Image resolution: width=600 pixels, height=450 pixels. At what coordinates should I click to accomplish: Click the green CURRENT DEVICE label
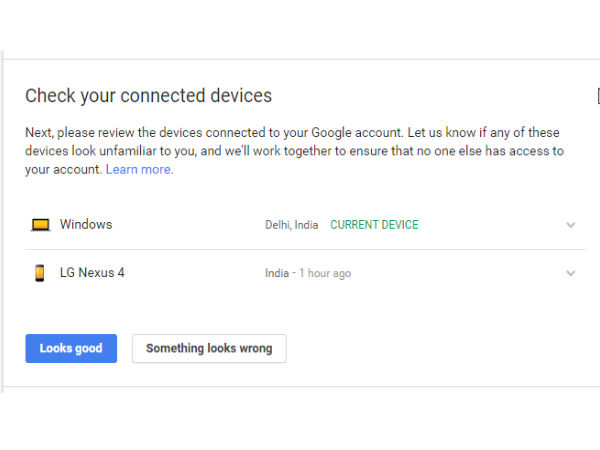[x=374, y=225]
